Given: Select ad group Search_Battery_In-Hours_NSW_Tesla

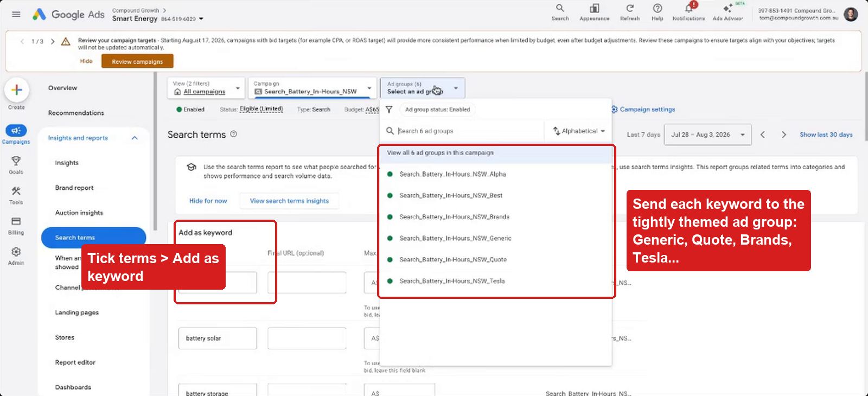Looking at the screenshot, I should click(x=496, y=281).
